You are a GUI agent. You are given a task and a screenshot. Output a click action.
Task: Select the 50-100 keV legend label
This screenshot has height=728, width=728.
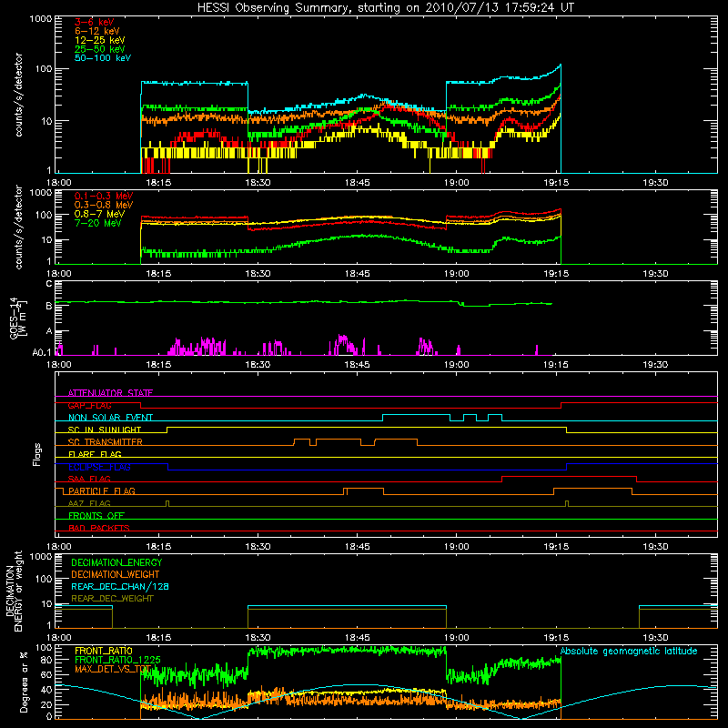click(x=103, y=58)
